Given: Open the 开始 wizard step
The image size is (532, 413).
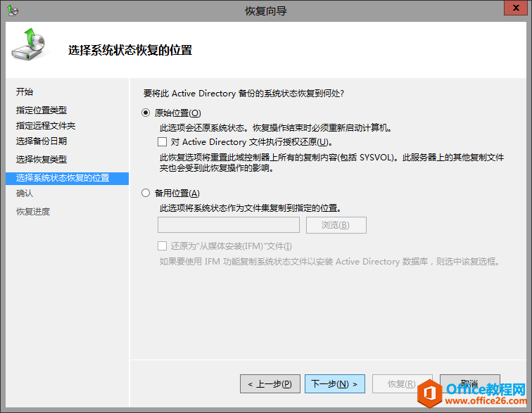Looking at the screenshot, I should click(25, 91).
